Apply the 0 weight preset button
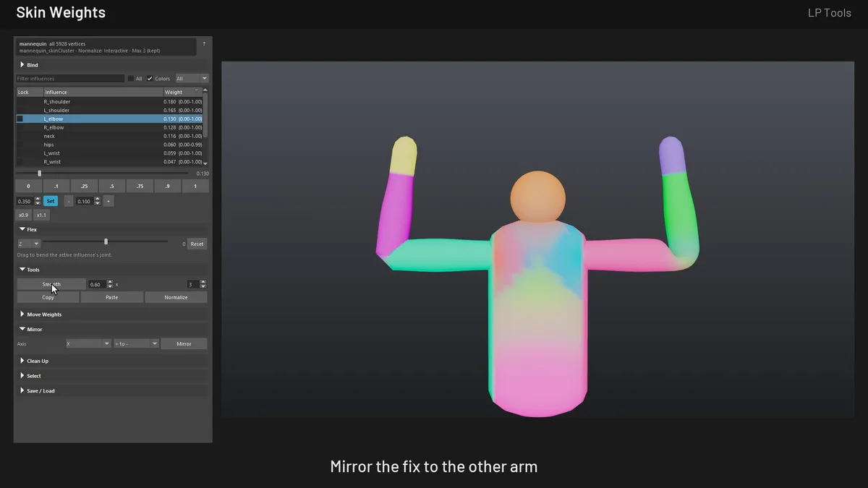 (28, 187)
